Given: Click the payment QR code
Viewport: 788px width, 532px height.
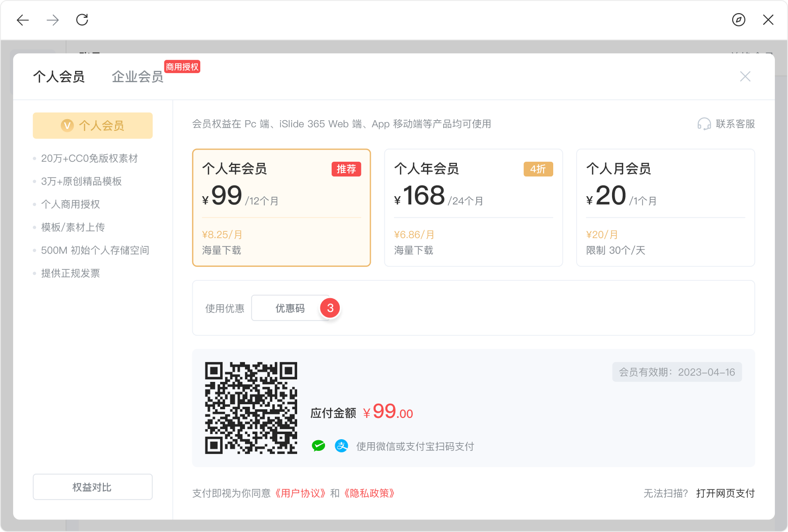Looking at the screenshot, I should click(x=251, y=408).
